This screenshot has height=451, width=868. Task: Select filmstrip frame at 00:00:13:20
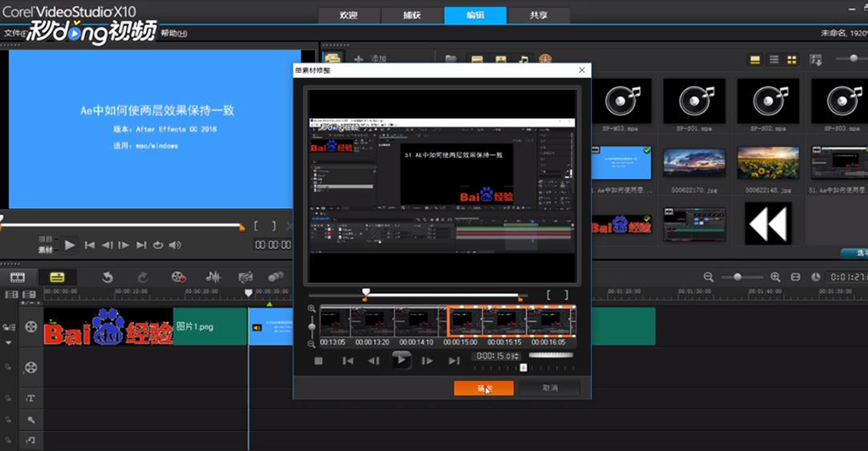pyautogui.click(x=372, y=321)
